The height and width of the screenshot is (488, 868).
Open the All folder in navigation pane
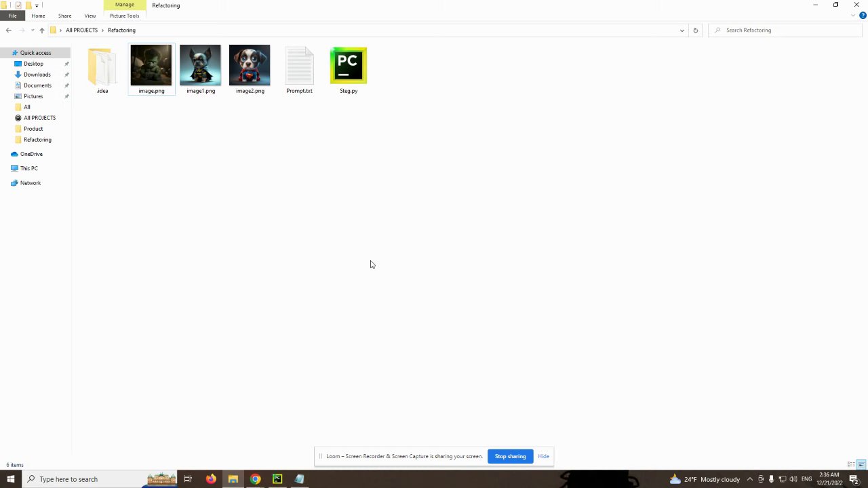[27, 107]
